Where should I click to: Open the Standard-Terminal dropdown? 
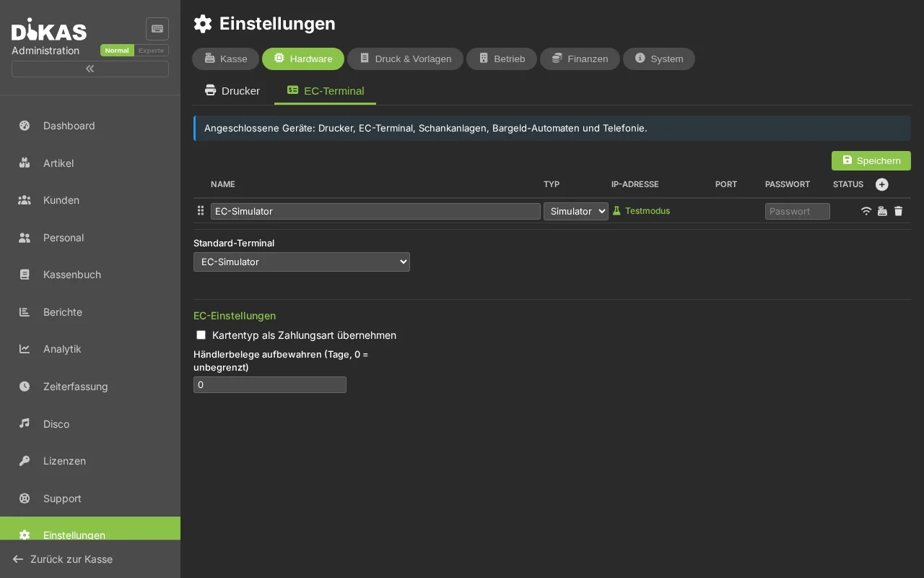click(302, 262)
